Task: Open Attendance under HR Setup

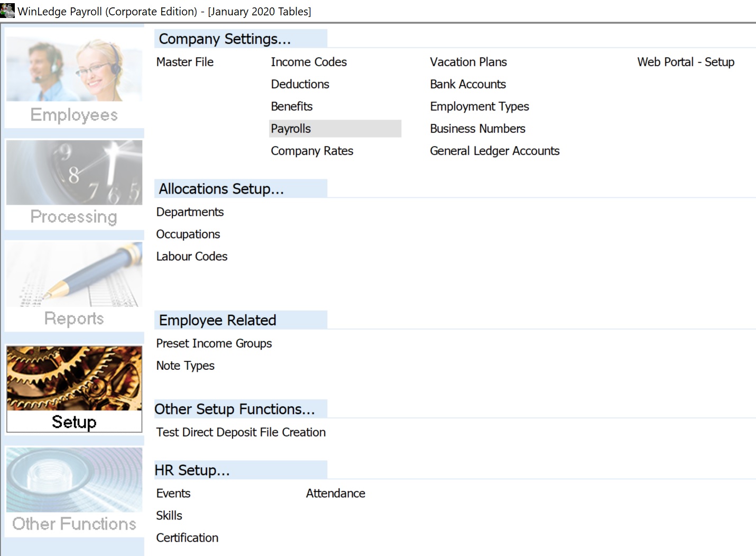Action: (x=336, y=494)
